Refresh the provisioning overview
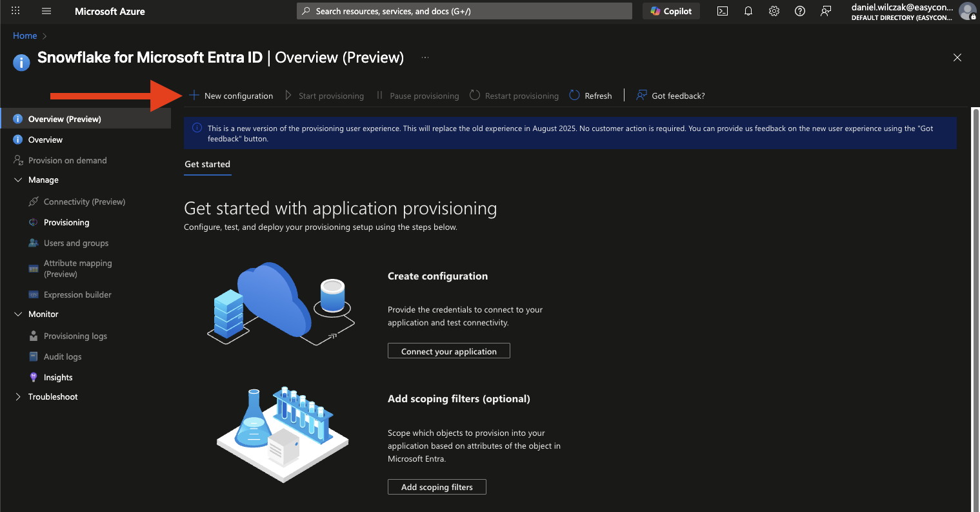 click(x=590, y=96)
